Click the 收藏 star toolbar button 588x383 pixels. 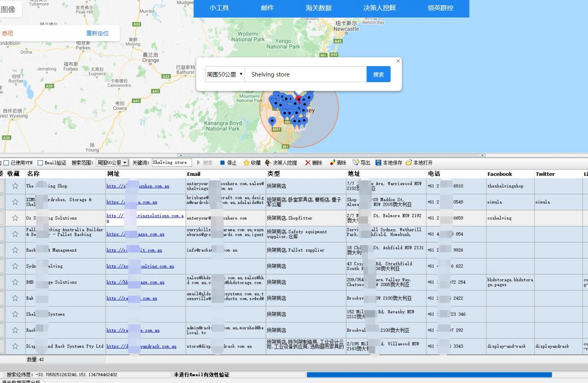click(x=252, y=163)
